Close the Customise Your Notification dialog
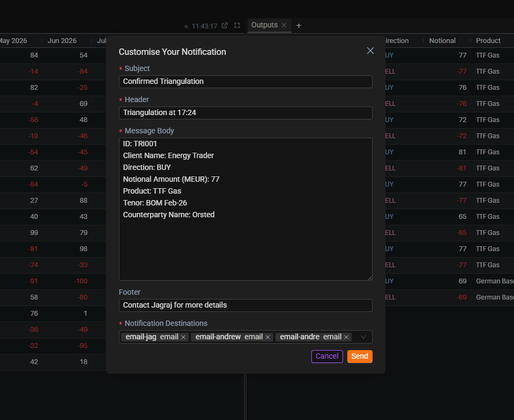Image resolution: width=514 pixels, height=420 pixels. 370,51
